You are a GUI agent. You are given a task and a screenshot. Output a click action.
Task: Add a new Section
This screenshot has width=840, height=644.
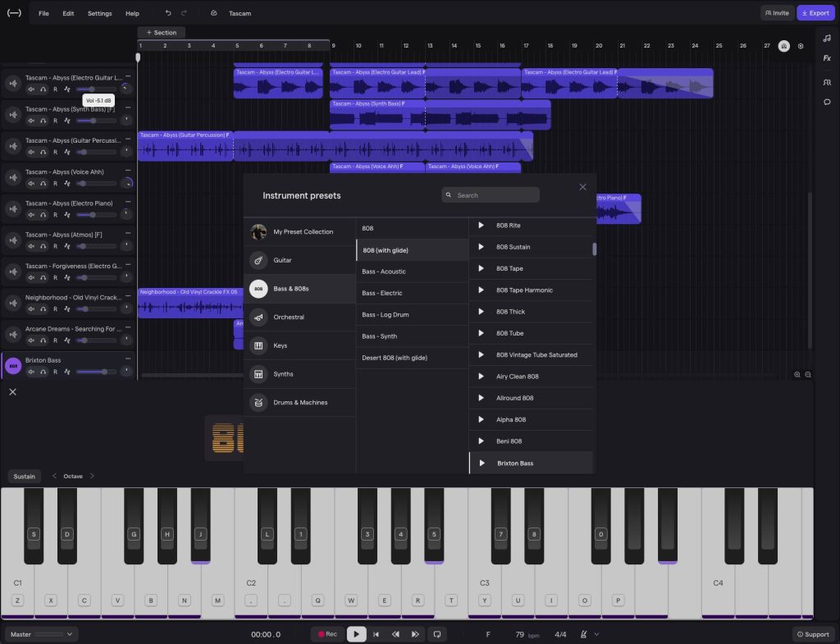(x=162, y=33)
